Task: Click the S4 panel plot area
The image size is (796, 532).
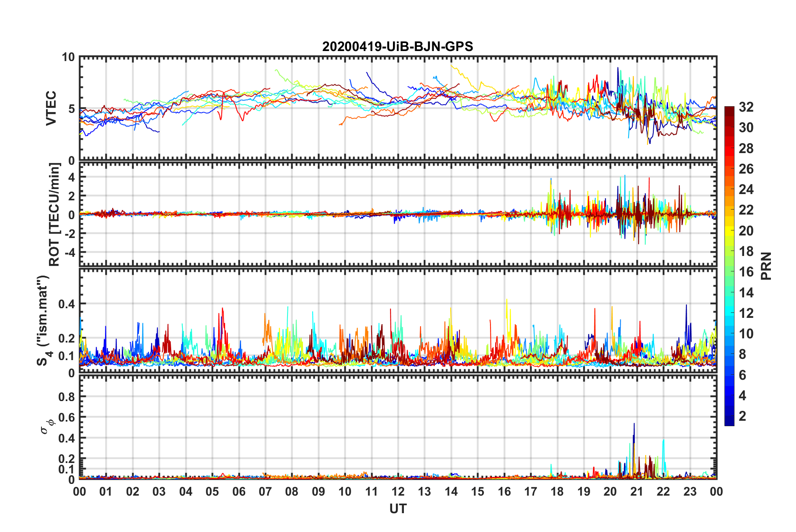Action: tap(398, 321)
